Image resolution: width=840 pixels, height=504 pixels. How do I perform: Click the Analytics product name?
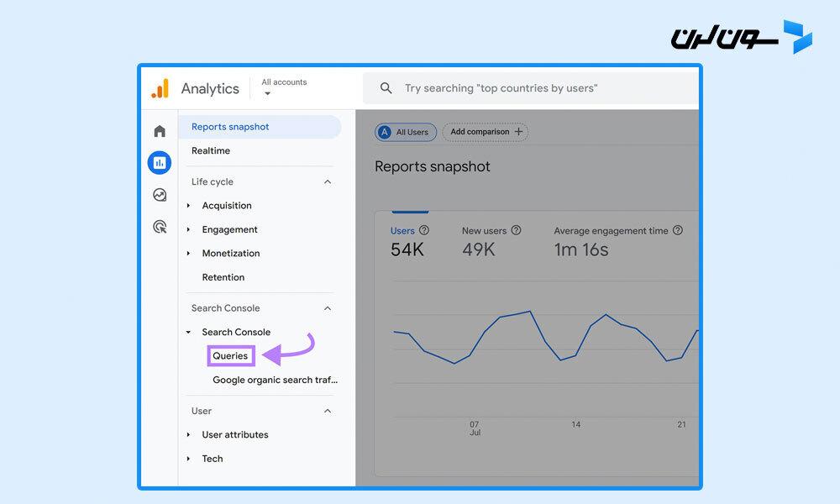pyautogui.click(x=210, y=89)
